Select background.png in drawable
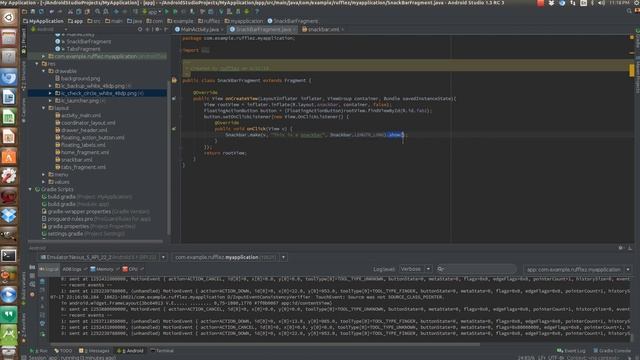Image resolution: width=640 pixels, height=360 pixels. (x=80, y=78)
